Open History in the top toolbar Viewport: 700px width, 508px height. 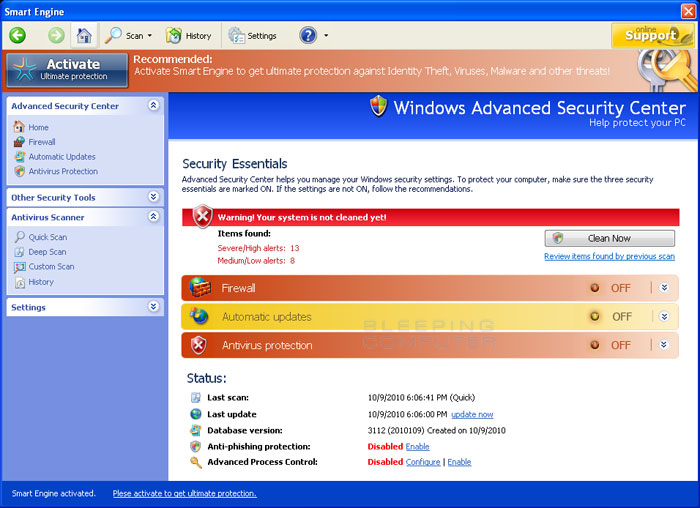tap(188, 35)
